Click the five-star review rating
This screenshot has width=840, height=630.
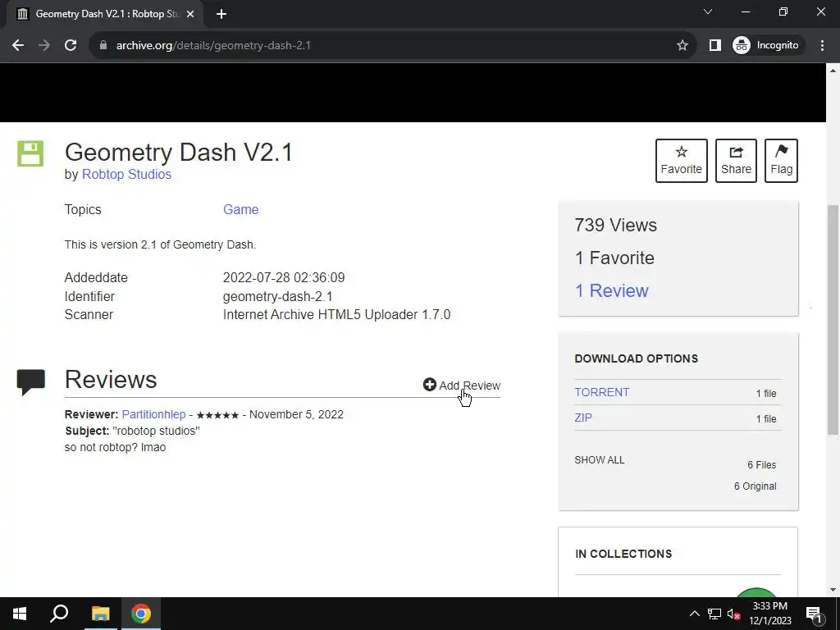[217, 415]
